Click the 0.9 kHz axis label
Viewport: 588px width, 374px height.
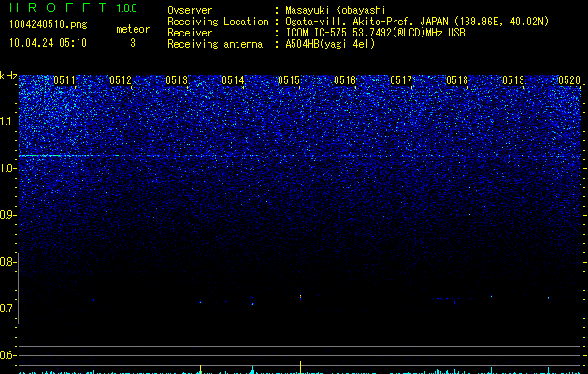tap(8, 215)
